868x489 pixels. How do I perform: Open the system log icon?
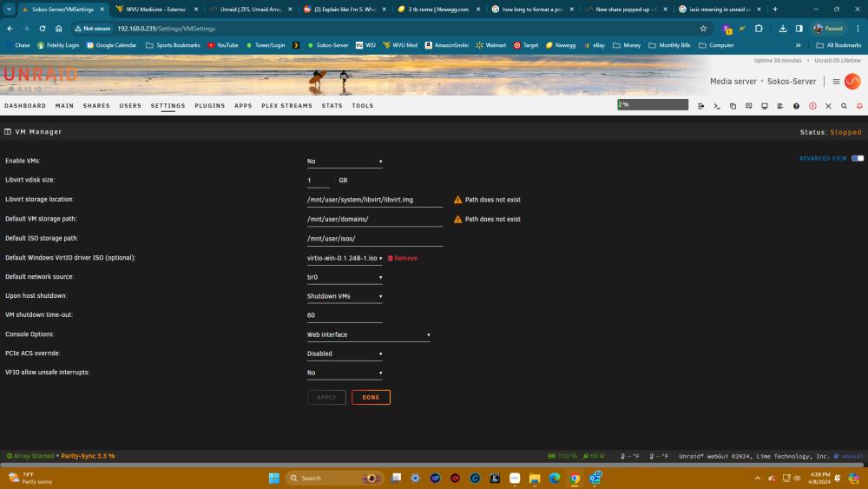pyautogui.click(x=780, y=106)
